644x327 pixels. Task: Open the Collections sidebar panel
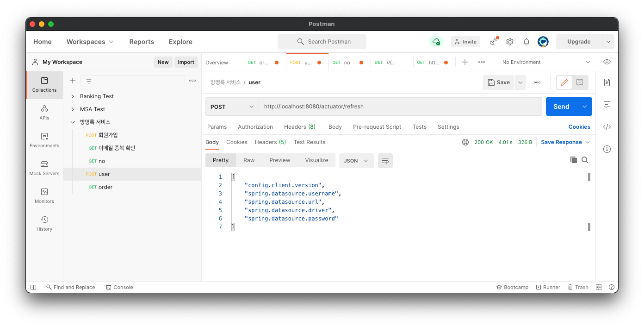click(44, 85)
